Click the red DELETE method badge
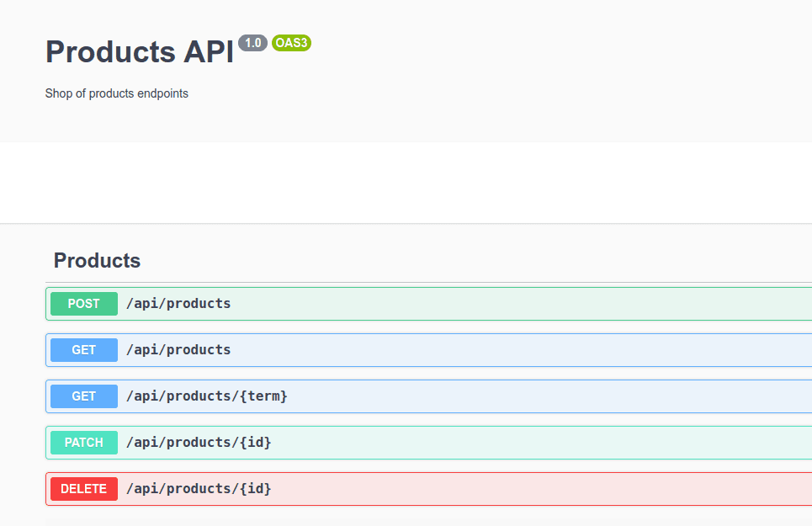Viewport: 812px width, 526px height. tap(84, 489)
